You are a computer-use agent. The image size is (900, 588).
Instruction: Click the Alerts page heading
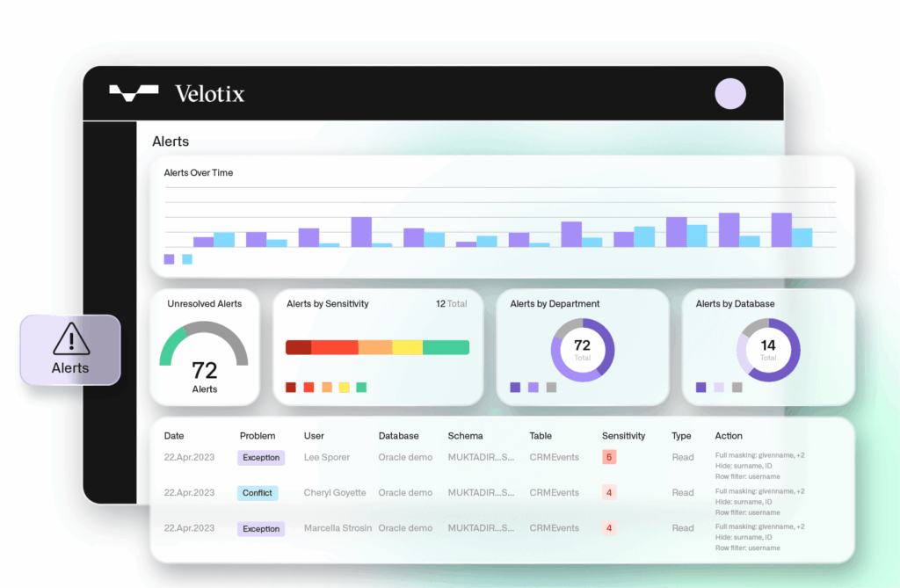171,142
